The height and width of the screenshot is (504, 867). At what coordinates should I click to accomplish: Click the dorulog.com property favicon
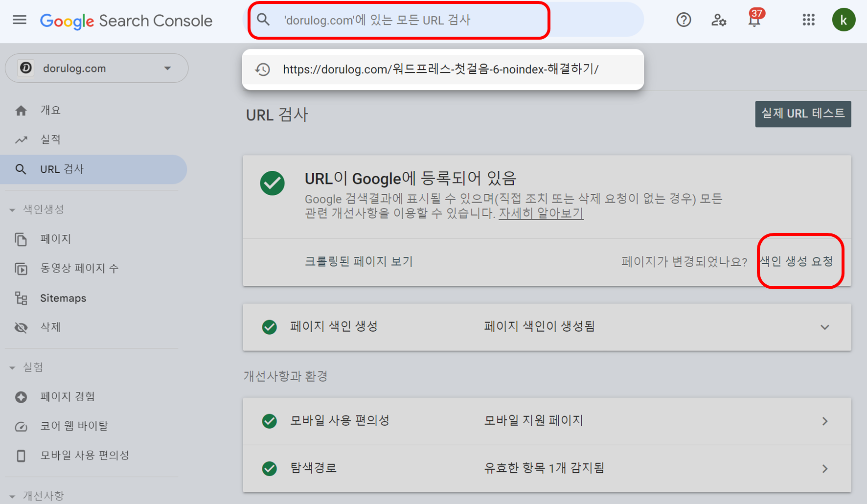(x=26, y=68)
